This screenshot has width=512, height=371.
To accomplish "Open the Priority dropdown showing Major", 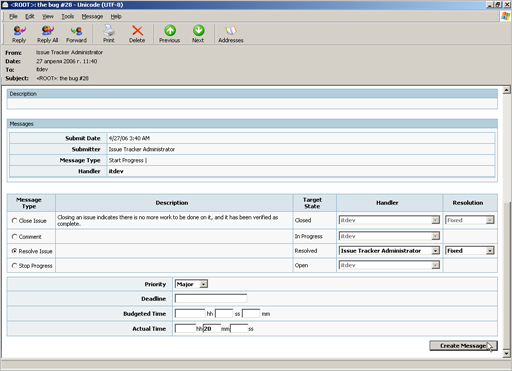I will click(x=191, y=284).
